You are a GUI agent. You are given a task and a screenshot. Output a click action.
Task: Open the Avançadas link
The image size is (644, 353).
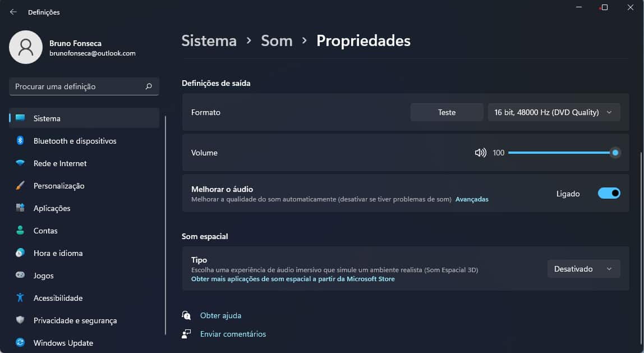pos(472,199)
